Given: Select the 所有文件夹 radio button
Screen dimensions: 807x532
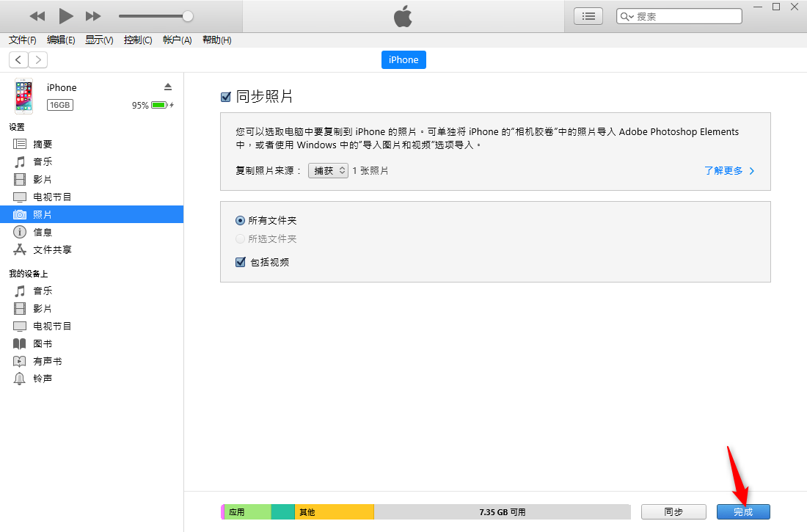Looking at the screenshot, I should click(240, 220).
